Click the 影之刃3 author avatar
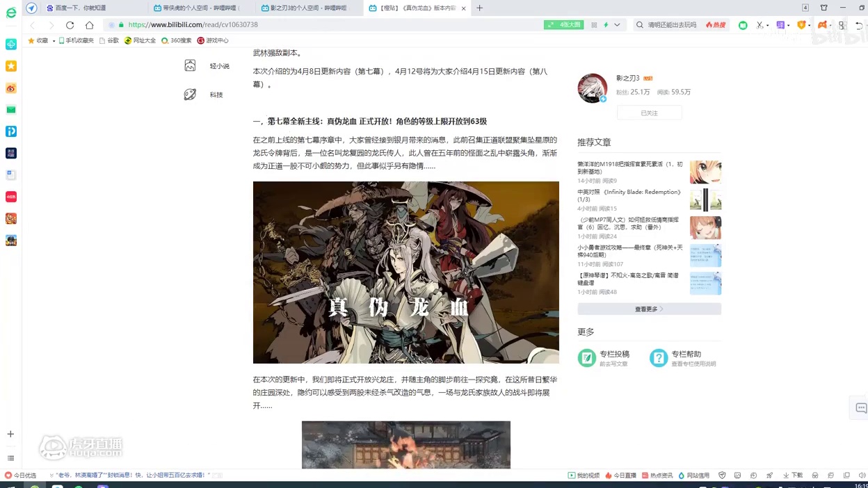Screen dimensions: 868x488 593,88
